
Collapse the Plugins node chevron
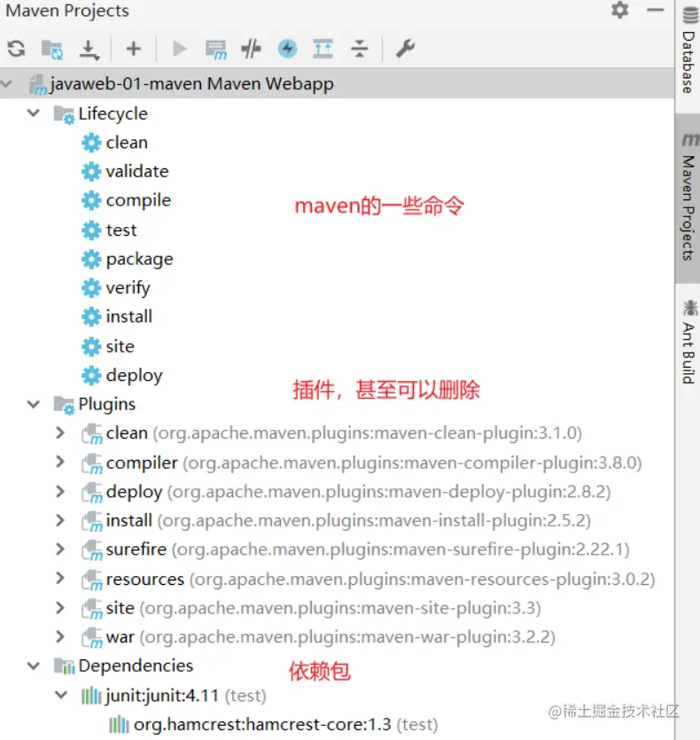[33, 404]
